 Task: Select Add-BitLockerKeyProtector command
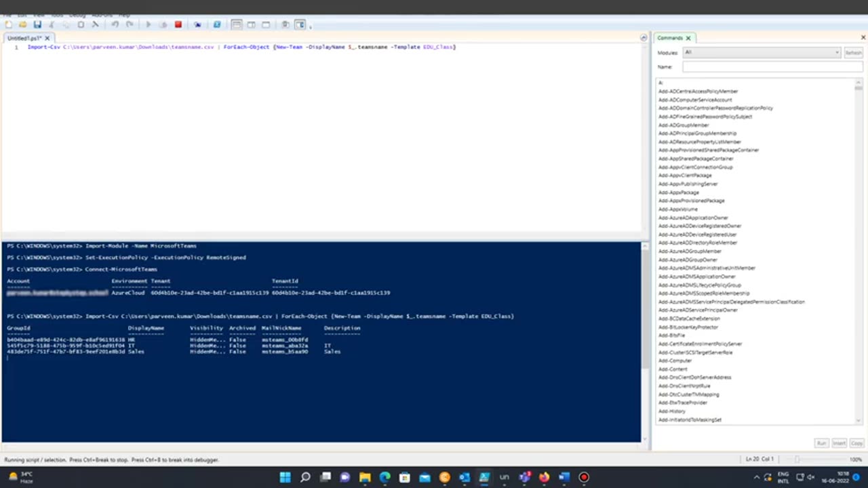coord(688,327)
